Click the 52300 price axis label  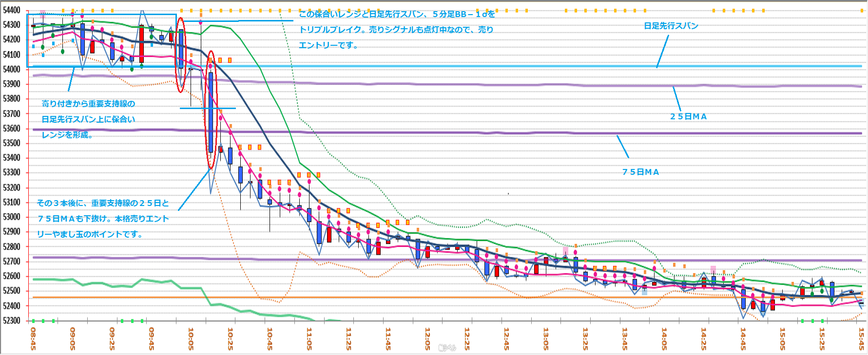[12, 320]
